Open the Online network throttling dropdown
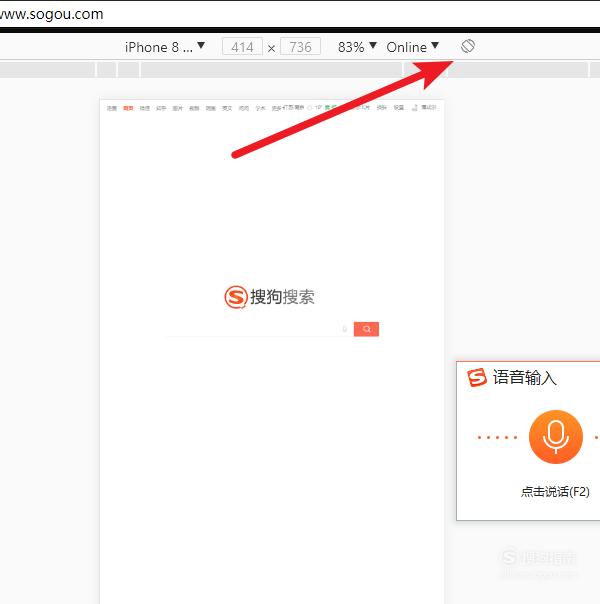600x604 pixels. click(412, 47)
